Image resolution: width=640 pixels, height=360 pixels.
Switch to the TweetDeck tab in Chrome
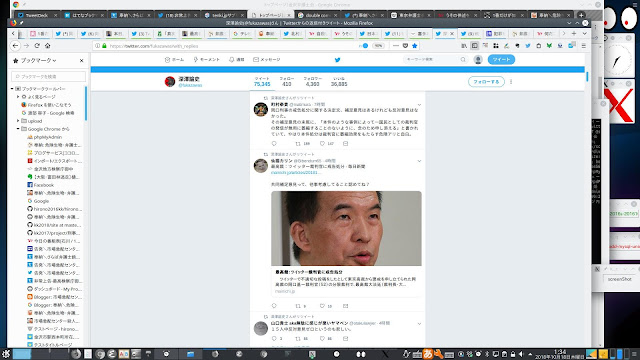(x=36, y=15)
